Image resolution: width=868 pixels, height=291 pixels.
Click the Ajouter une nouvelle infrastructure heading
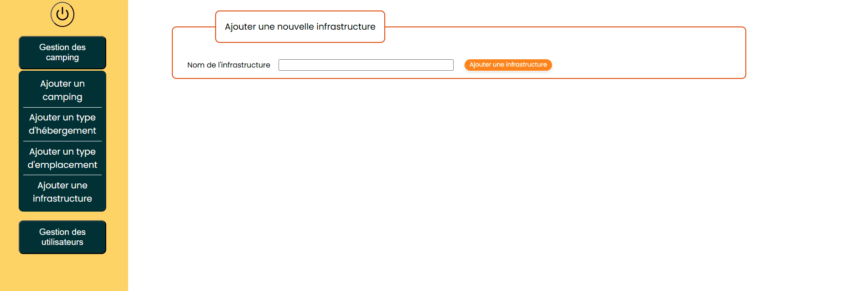pyautogui.click(x=300, y=26)
